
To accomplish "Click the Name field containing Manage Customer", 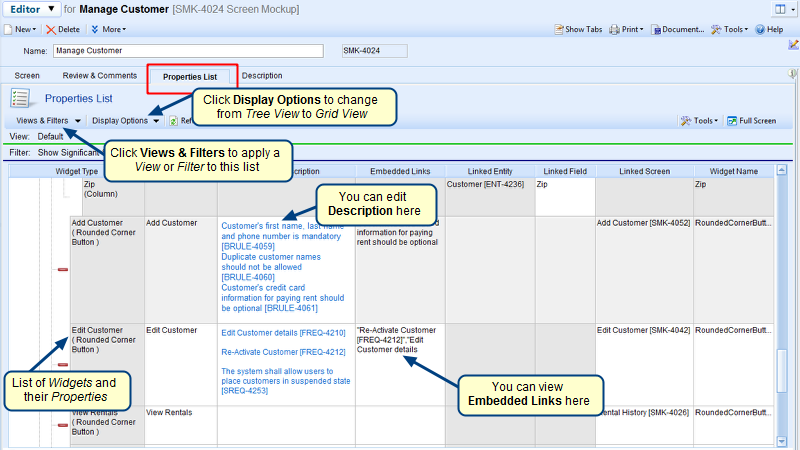I will pyautogui.click(x=186, y=51).
